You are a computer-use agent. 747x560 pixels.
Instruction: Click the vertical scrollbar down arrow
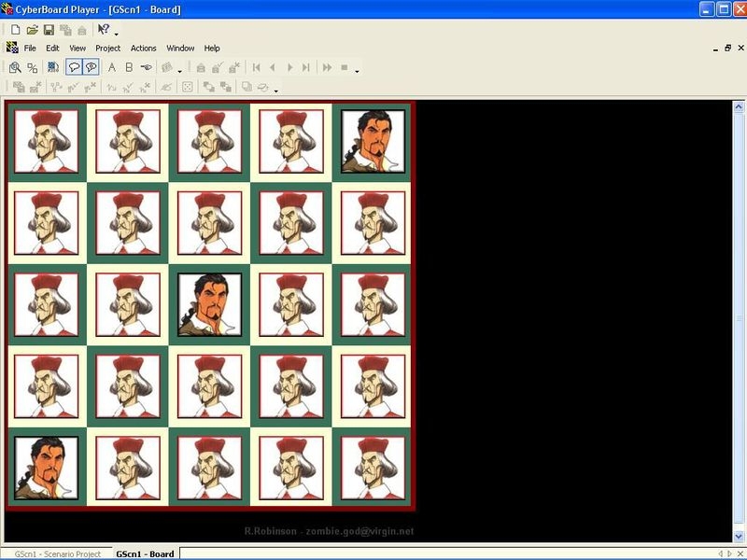tap(739, 536)
